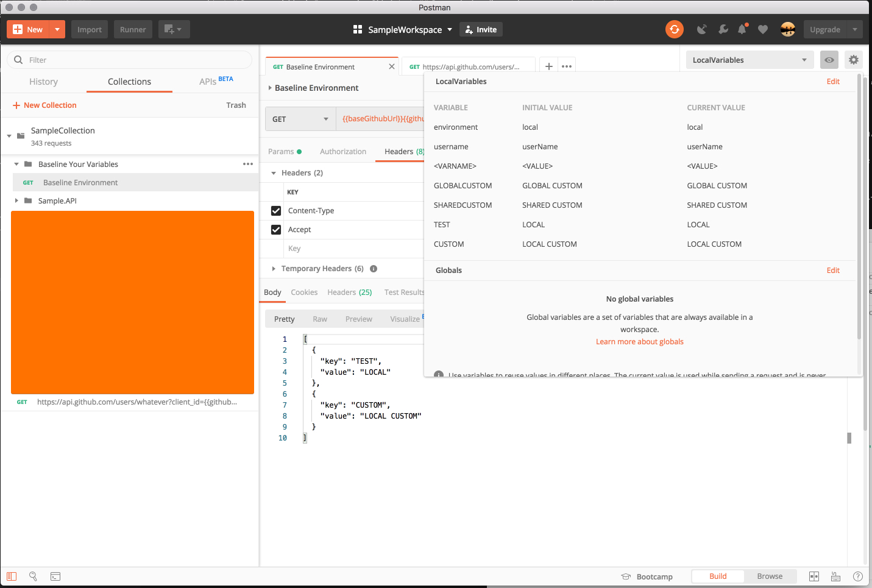872x588 pixels.
Task: Uncheck the Content-Type header
Action: [x=276, y=211]
